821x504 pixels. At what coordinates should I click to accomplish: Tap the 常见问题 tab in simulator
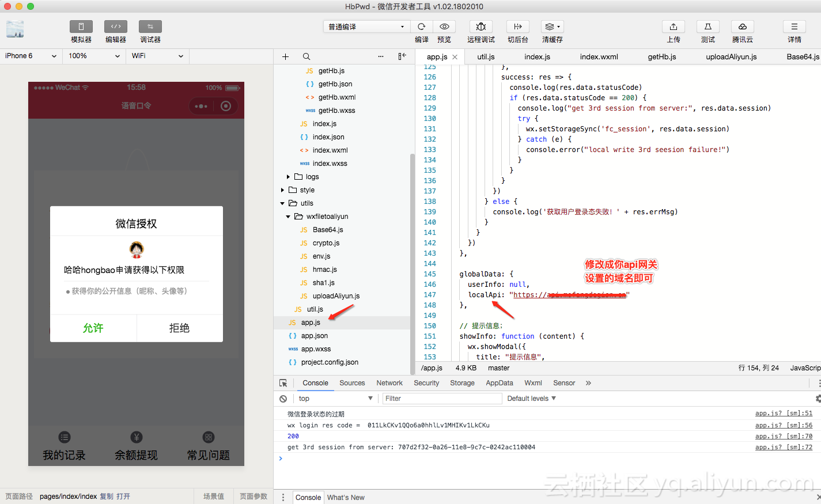208,447
